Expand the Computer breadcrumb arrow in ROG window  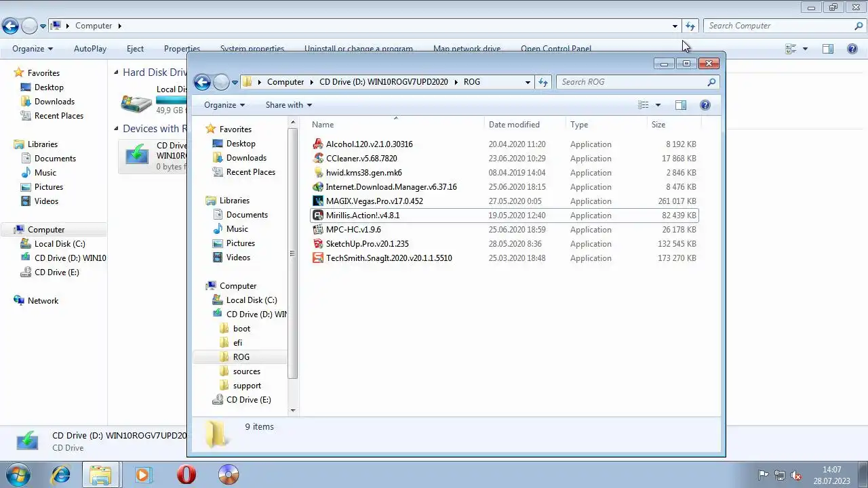pyautogui.click(x=312, y=82)
